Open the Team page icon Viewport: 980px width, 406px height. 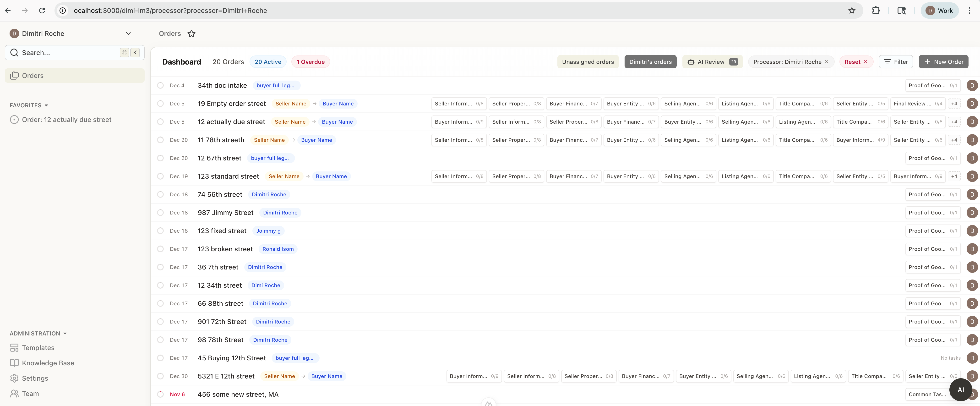[x=14, y=393]
